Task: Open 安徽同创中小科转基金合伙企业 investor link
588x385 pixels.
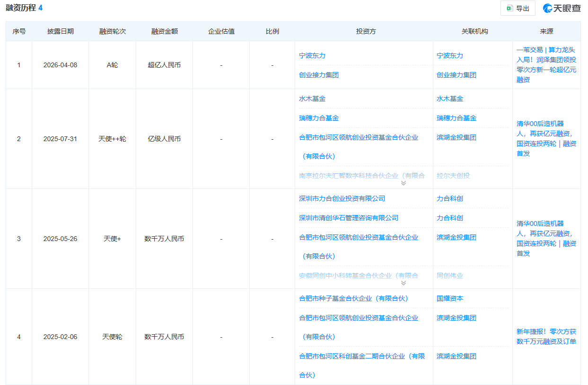Action: click(359, 275)
